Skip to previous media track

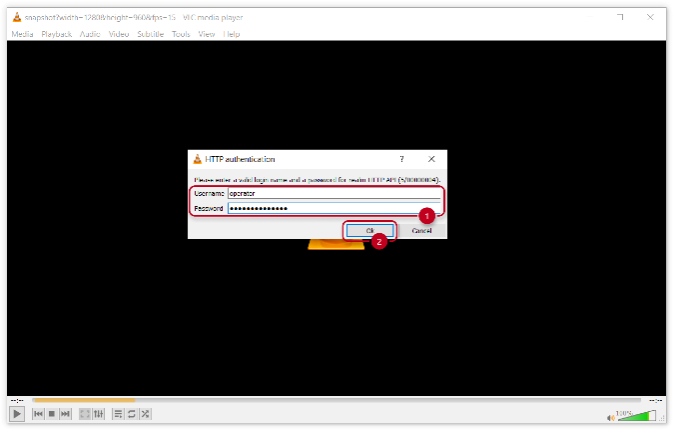[x=38, y=414]
